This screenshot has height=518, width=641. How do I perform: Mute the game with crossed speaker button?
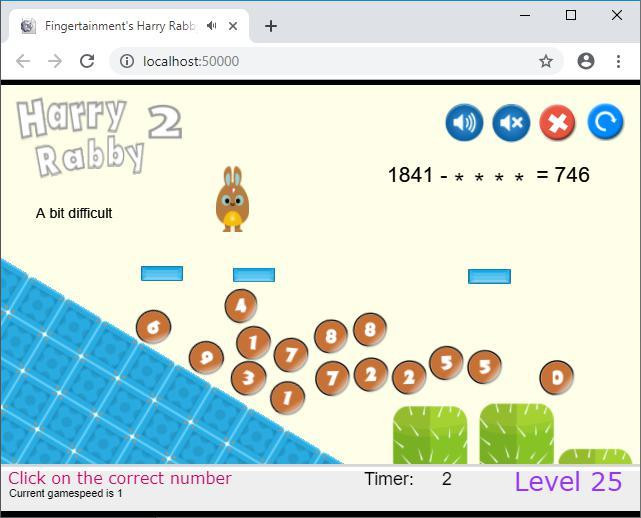tap(511, 122)
